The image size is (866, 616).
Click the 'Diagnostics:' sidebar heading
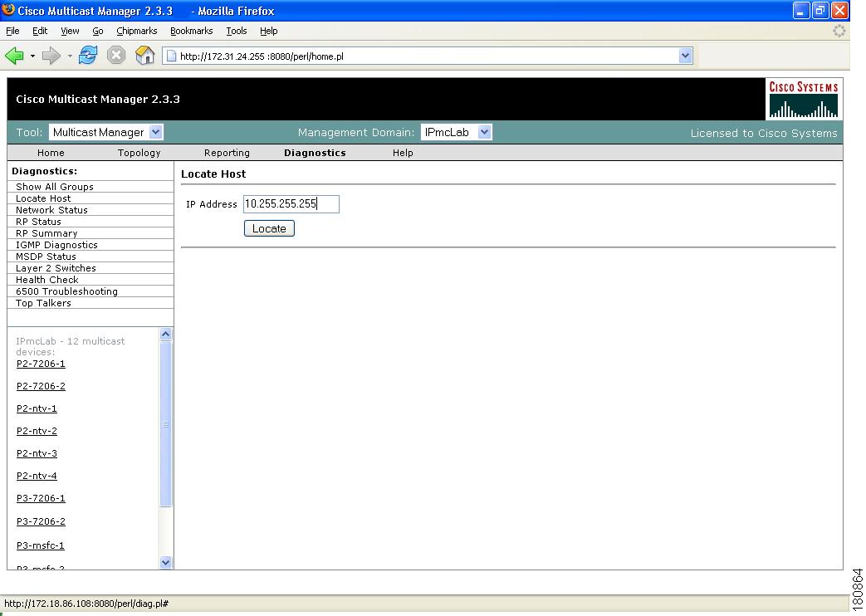[44, 171]
